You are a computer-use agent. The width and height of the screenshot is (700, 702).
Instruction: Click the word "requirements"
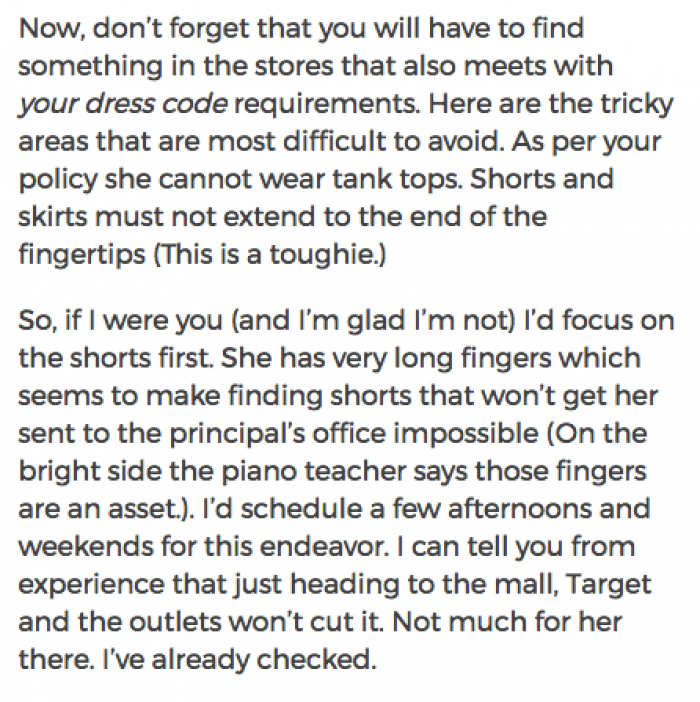pyautogui.click(x=327, y=105)
